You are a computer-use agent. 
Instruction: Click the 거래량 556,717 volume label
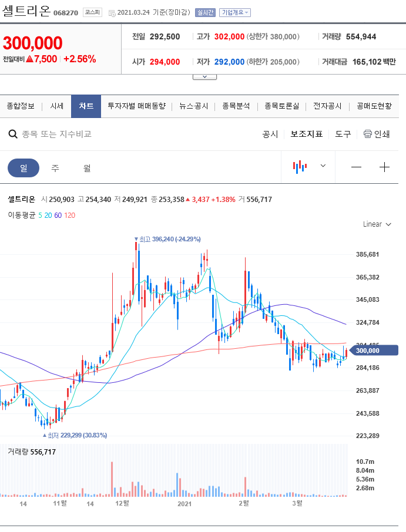[x=32, y=452]
